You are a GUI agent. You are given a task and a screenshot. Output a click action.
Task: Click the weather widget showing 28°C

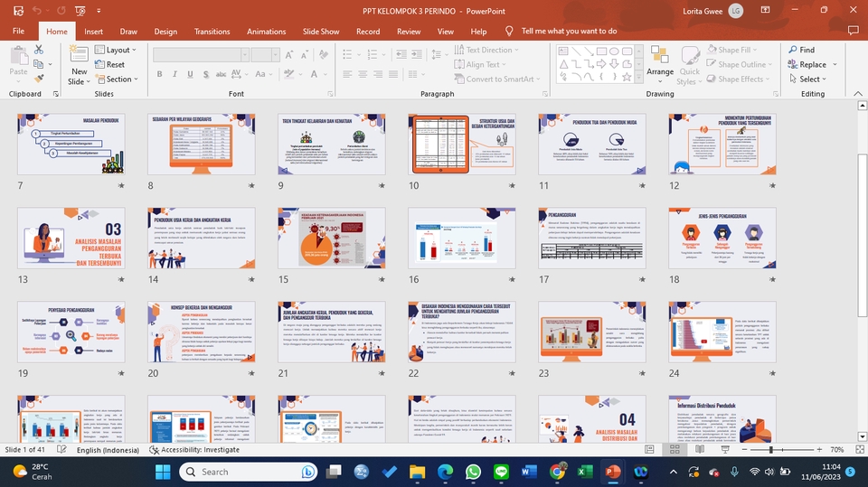tap(33, 472)
